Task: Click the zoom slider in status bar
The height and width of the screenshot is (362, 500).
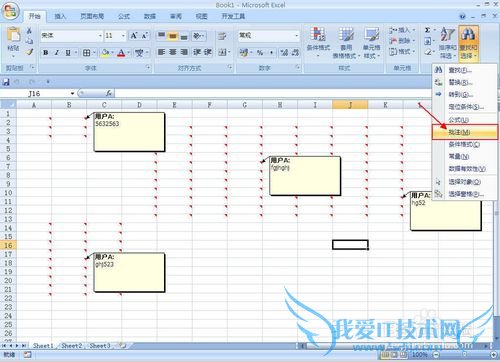Action: coord(465,355)
